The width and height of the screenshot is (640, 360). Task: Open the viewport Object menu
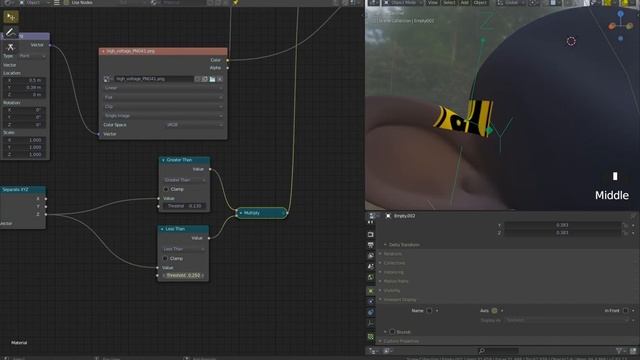point(480,2)
